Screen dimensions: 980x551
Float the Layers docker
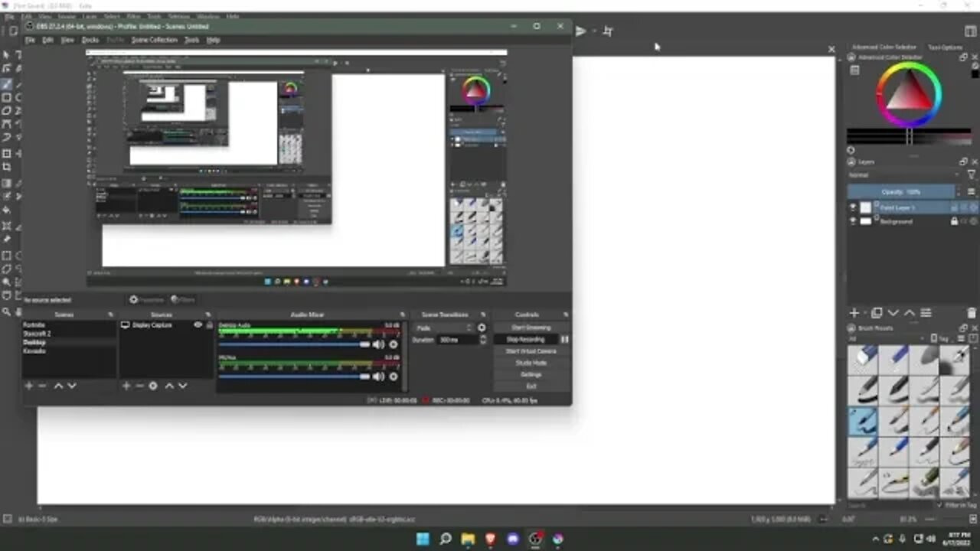(x=963, y=161)
